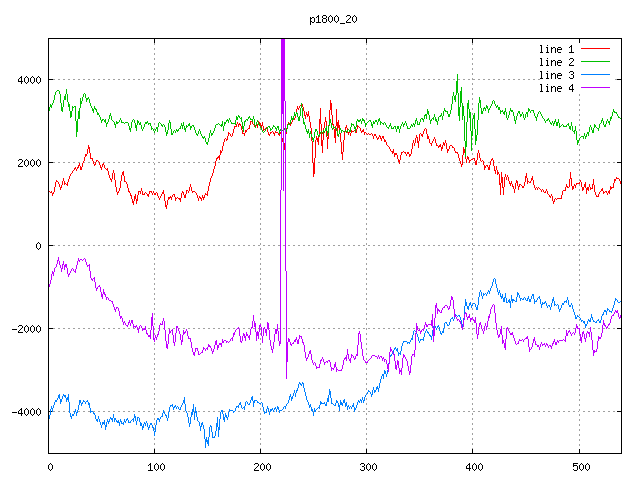Click the y-axis label -2000

(27, 329)
